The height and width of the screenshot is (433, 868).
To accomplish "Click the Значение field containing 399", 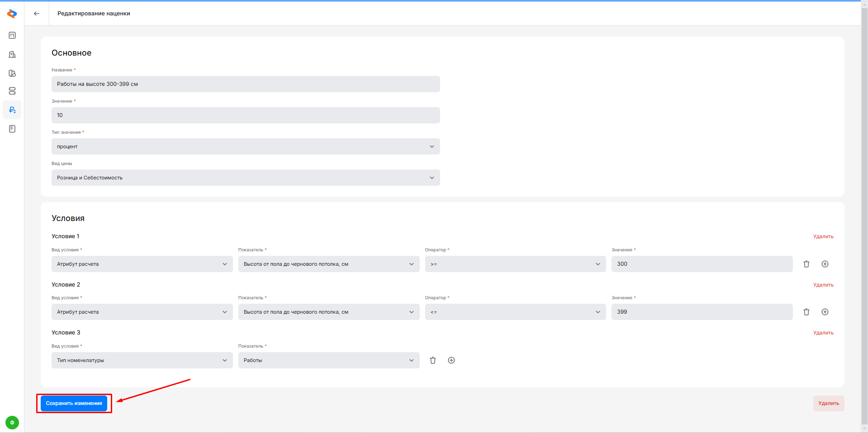I will 702,312.
